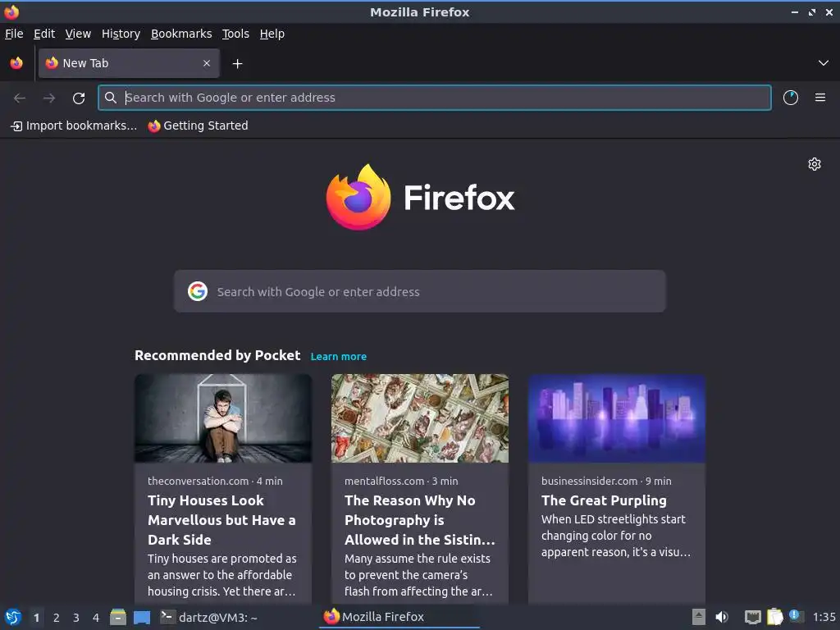Open the Bookmarks menu
Image resolution: width=840 pixels, height=630 pixels.
coord(181,34)
